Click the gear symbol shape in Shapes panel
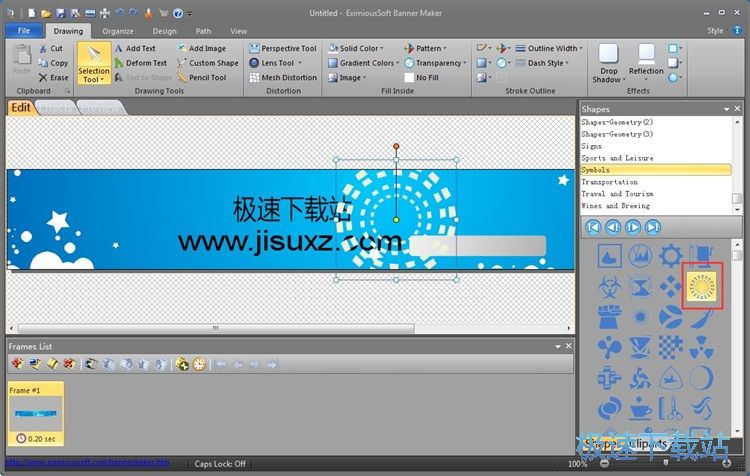The height and width of the screenshot is (476, 750). pos(670,255)
